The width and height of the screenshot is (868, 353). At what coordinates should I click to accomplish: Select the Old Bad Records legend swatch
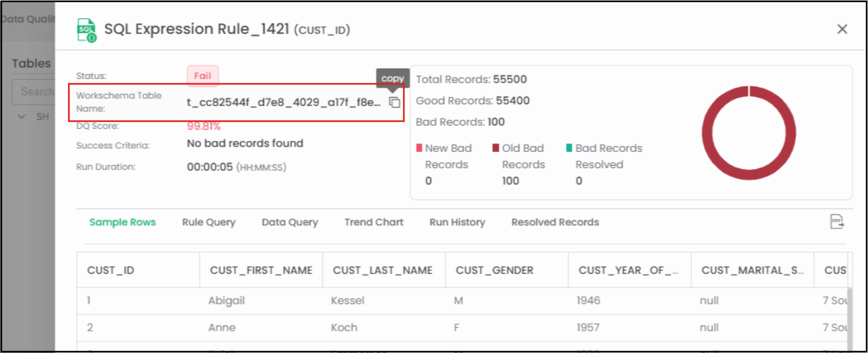(x=496, y=148)
